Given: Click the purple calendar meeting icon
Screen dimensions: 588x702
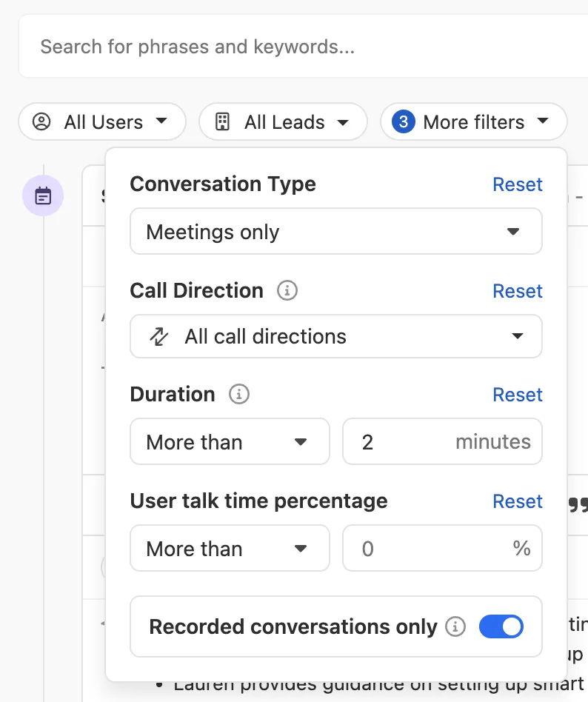Looking at the screenshot, I should pyautogui.click(x=43, y=195).
